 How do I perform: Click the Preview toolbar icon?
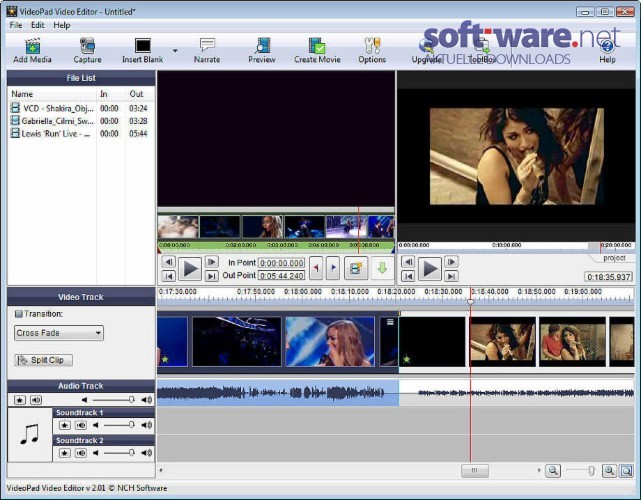(262, 45)
